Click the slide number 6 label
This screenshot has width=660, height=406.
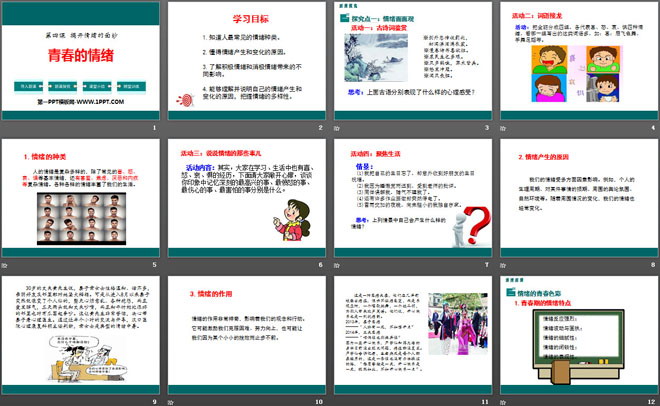tap(321, 265)
